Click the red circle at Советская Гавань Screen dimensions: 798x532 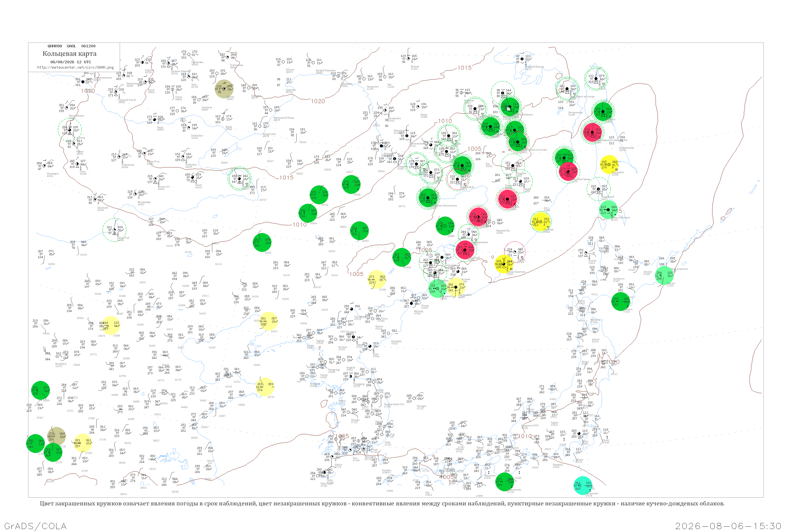568,172
